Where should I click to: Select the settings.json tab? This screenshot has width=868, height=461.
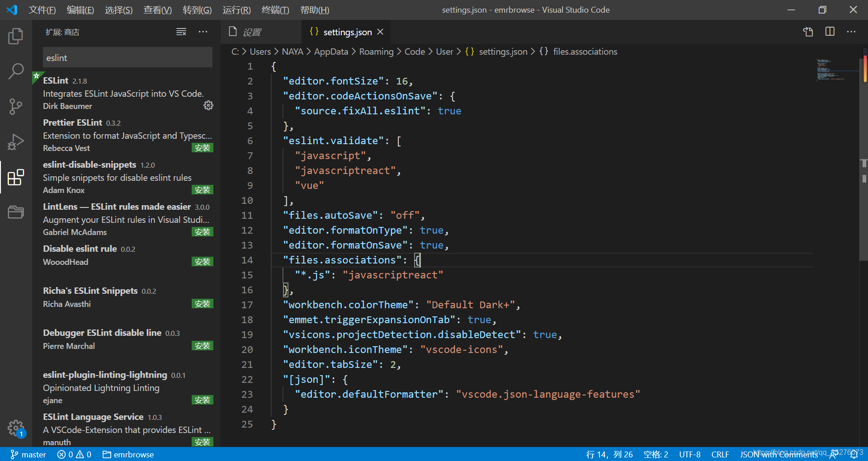[346, 32]
